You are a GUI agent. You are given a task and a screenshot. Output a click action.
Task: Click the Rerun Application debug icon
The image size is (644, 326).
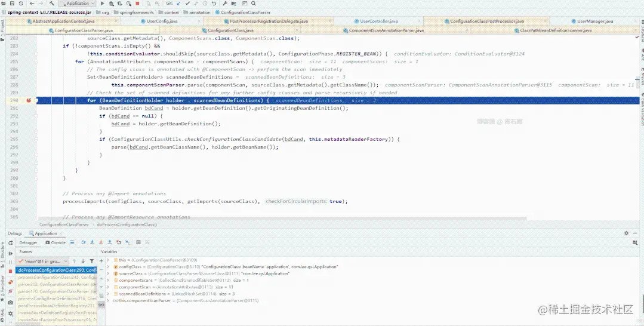coord(11,243)
